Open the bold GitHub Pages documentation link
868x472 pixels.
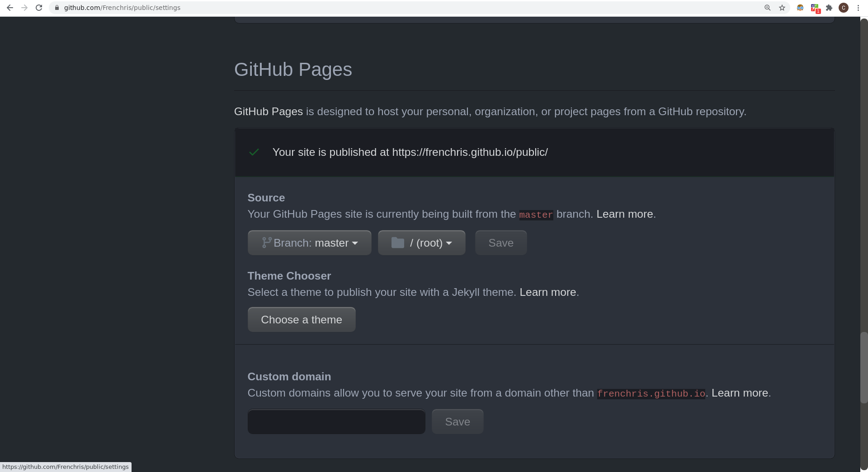coord(269,112)
